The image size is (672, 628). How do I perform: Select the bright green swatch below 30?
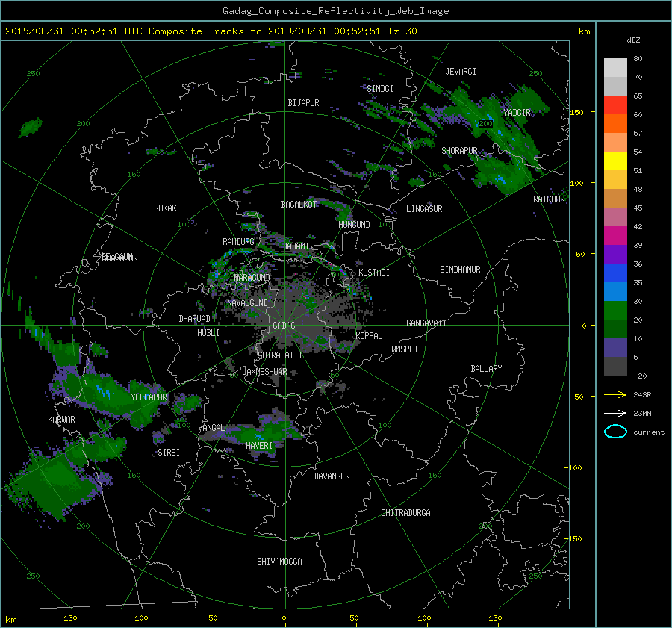(x=615, y=311)
